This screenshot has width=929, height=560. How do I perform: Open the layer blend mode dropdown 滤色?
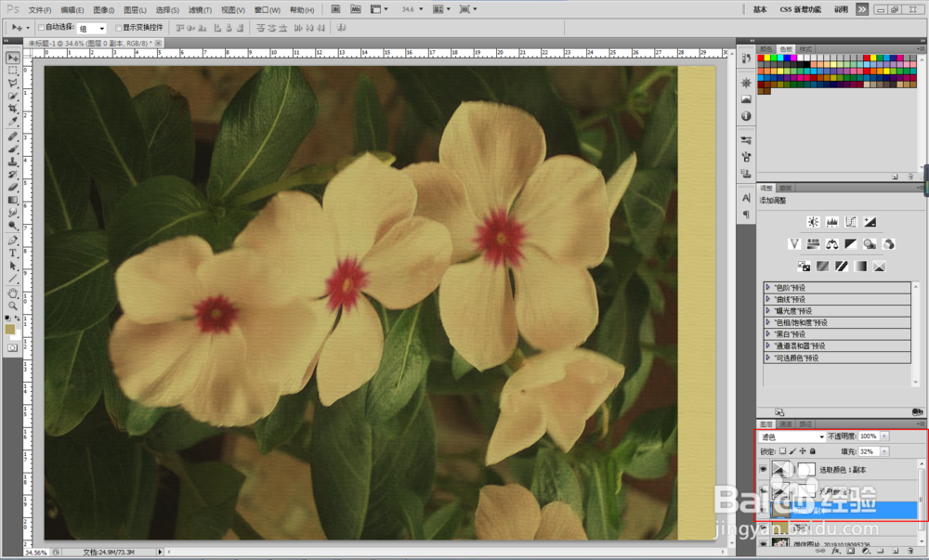(x=792, y=436)
